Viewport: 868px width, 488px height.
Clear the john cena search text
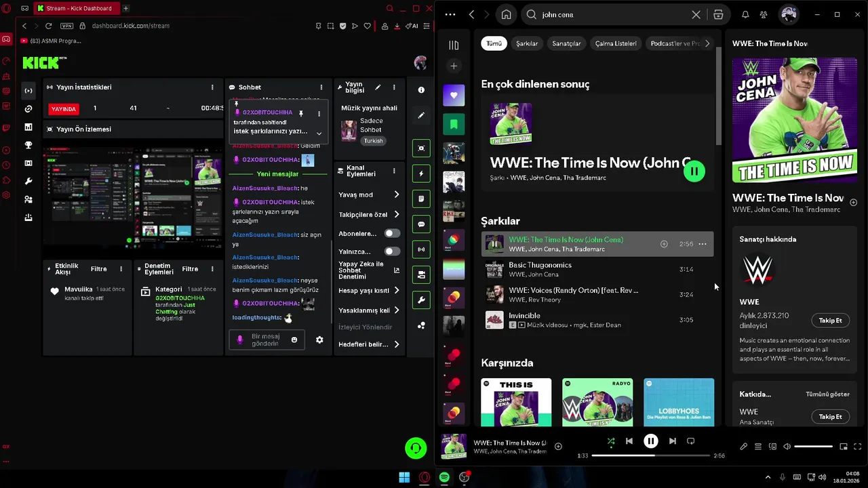point(696,14)
